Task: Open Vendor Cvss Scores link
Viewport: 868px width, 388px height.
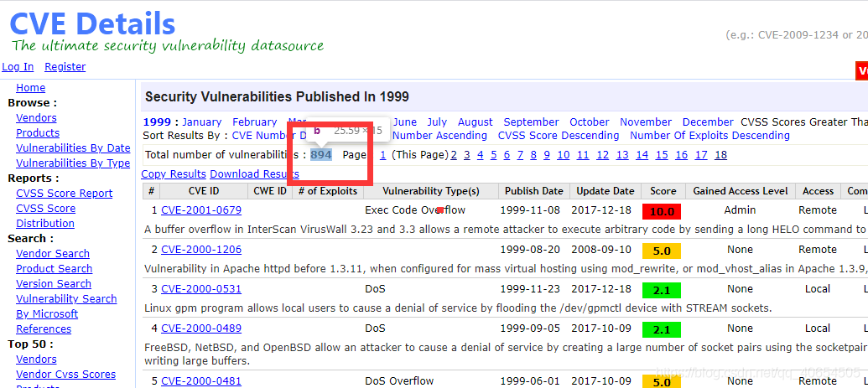Action: [66, 374]
